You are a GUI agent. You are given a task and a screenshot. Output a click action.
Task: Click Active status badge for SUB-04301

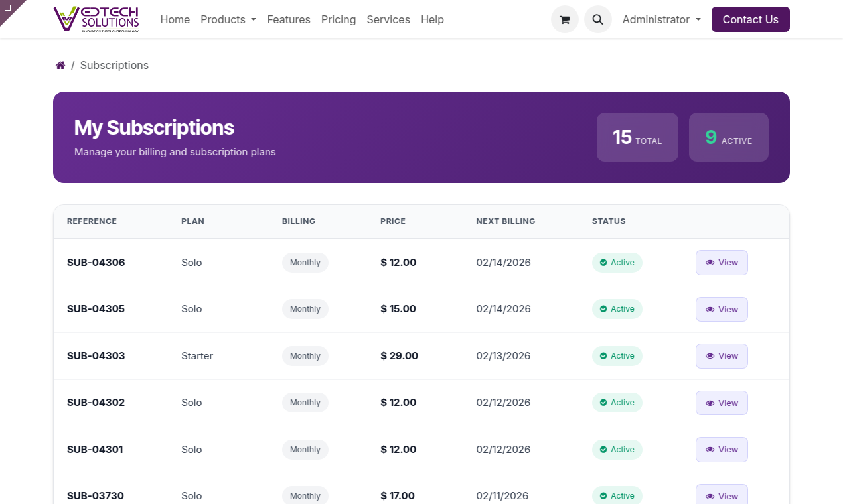(x=617, y=450)
